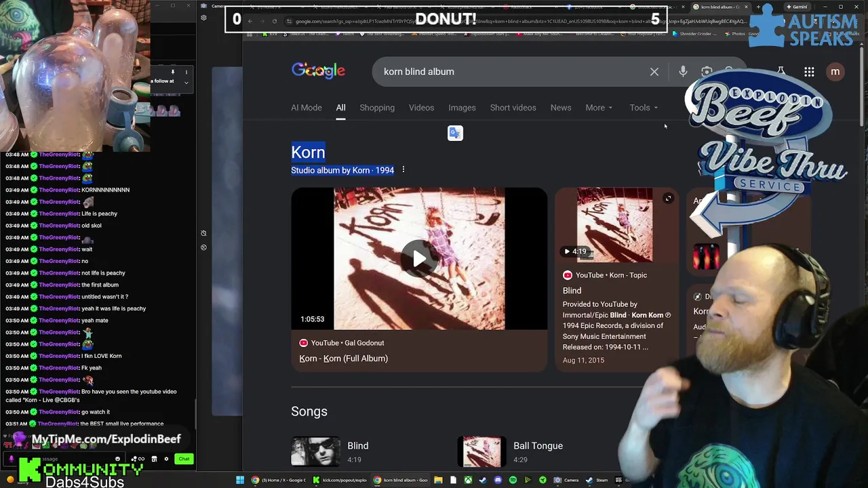Click the Ball Tongue song thumbnail
This screenshot has height=488, width=868.
[482, 452]
